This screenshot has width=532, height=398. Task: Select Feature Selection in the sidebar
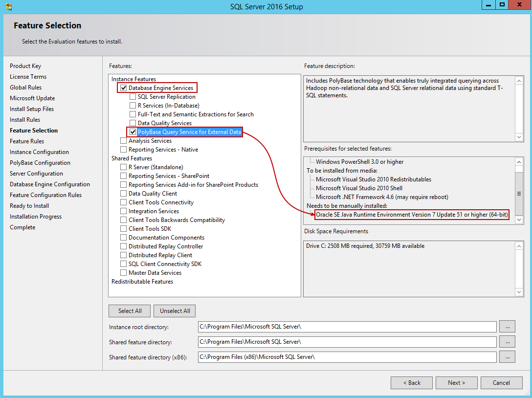(34, 131)
